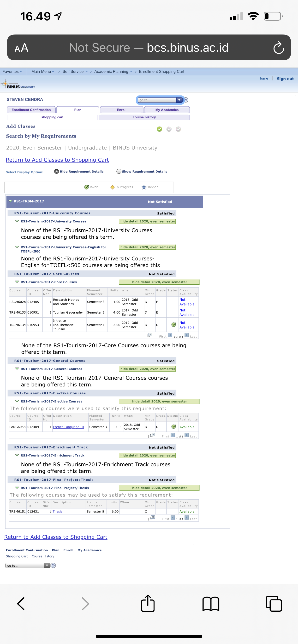Open the Safari tabs overview icon
This screenshot has height=644, width=298.
(x=274, y=604)
